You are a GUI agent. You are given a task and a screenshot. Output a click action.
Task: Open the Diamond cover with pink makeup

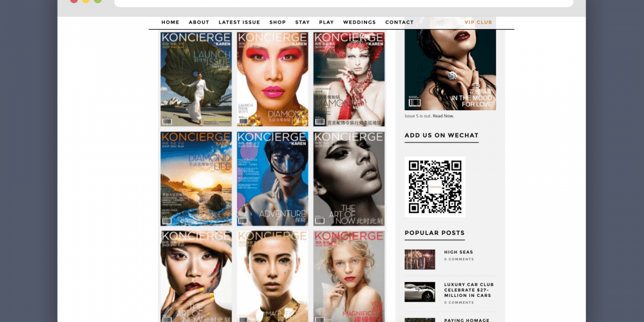[272, 79]
